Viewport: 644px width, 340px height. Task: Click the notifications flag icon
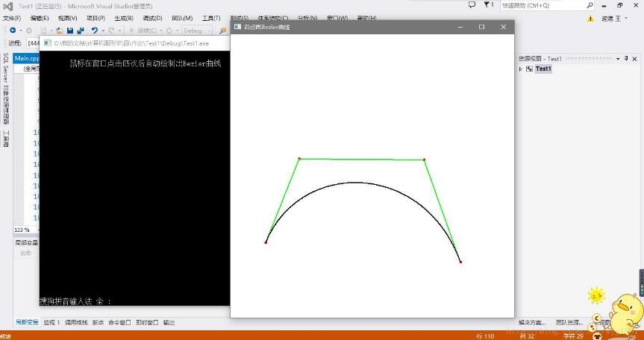coord(487,5)
